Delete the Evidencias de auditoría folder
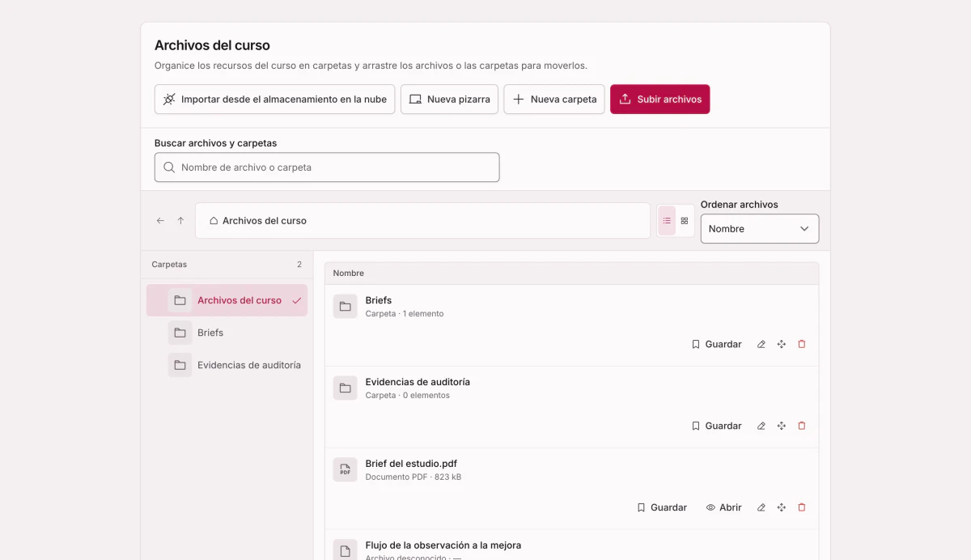This screenshot has width=971, height=560. click(802, 426)
